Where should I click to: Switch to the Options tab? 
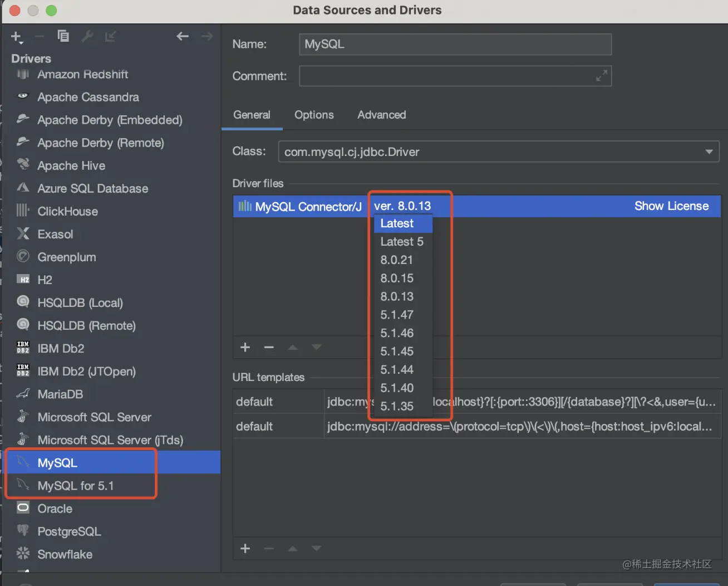[x=314, y=115]
